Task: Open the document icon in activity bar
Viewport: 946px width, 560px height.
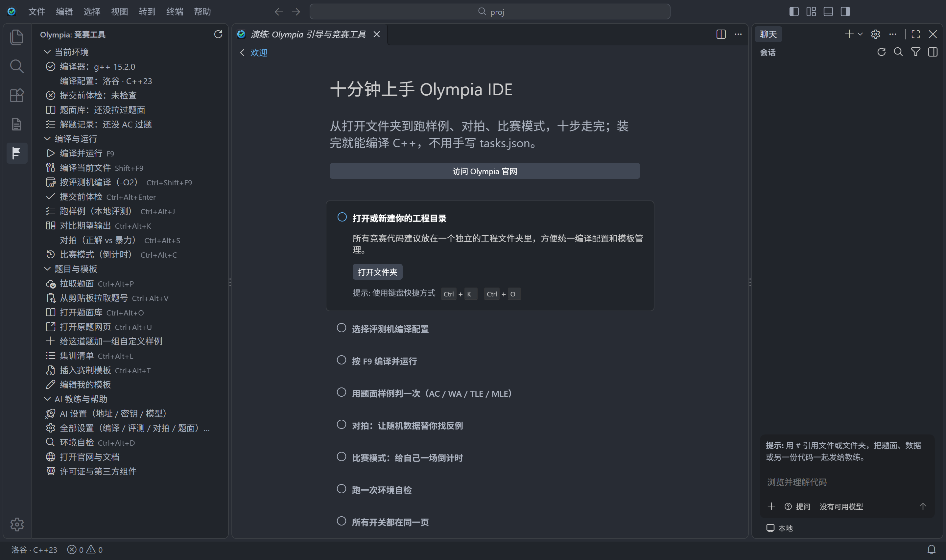Action: 17,124
